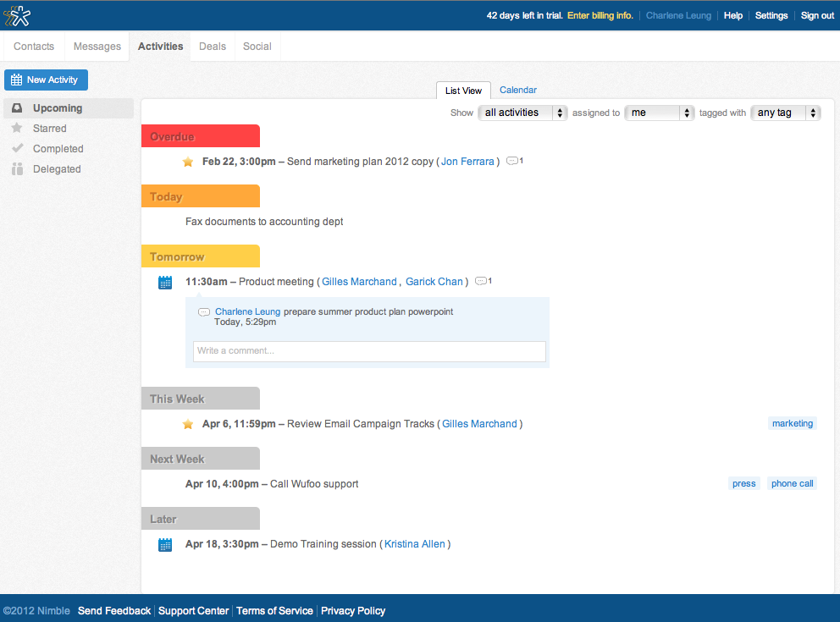
Task: Open Support Center in footer
Action: (193, 611)
